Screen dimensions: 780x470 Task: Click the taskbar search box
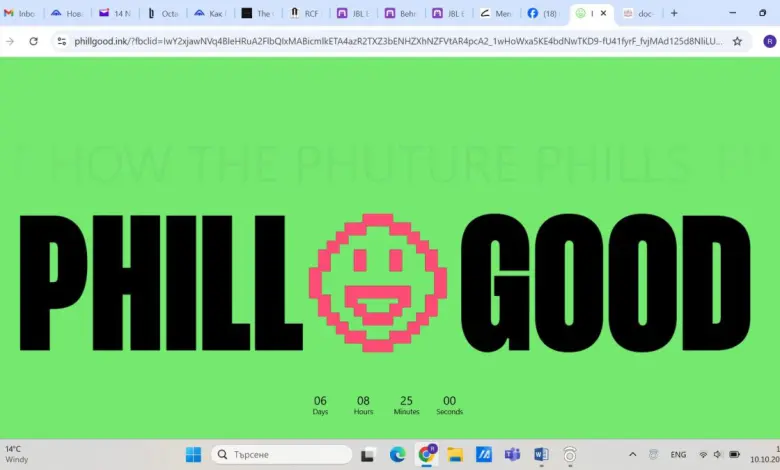(x=281, y=454)
